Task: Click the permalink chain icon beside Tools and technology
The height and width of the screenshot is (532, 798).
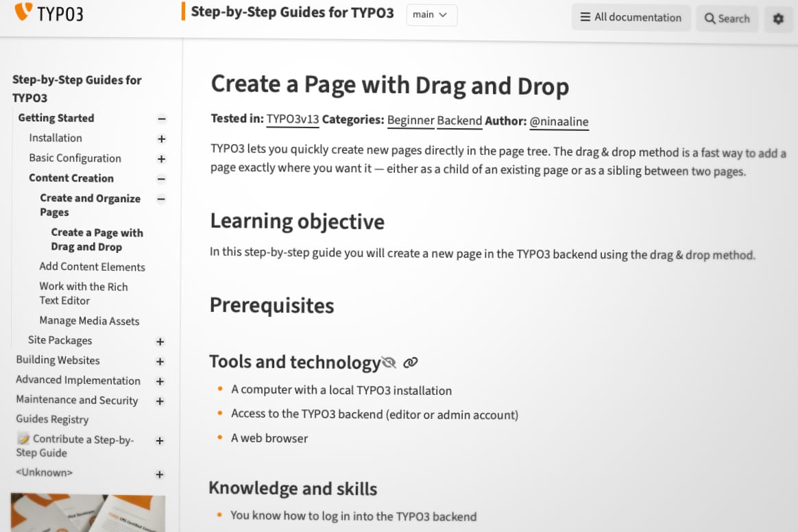Action: click(x=411, y=363)
